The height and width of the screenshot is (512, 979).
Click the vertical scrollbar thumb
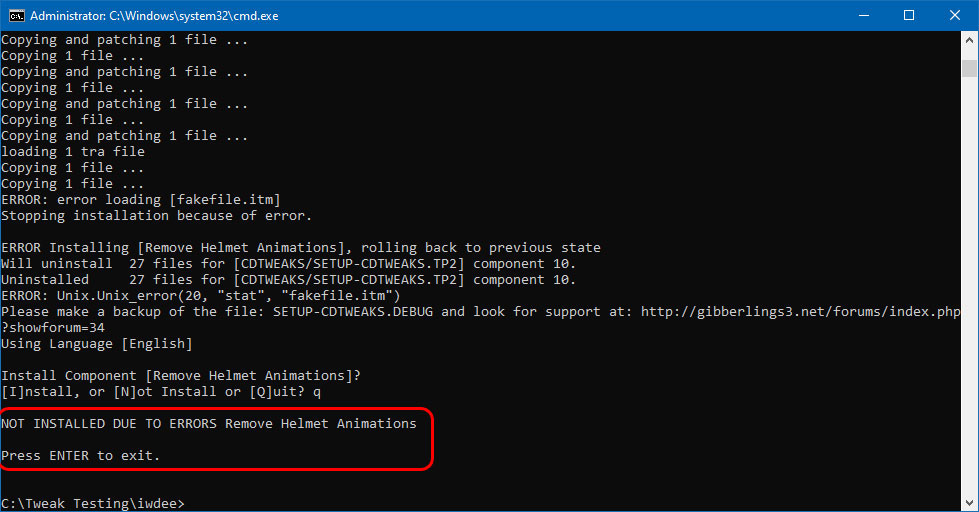[969, 68]
